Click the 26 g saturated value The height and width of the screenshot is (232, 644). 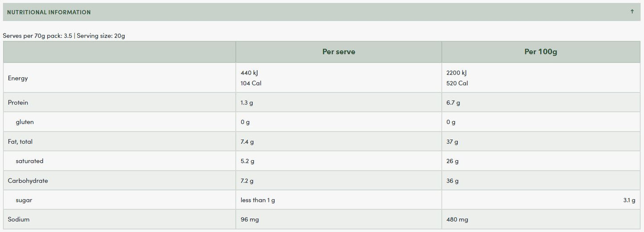452,161
